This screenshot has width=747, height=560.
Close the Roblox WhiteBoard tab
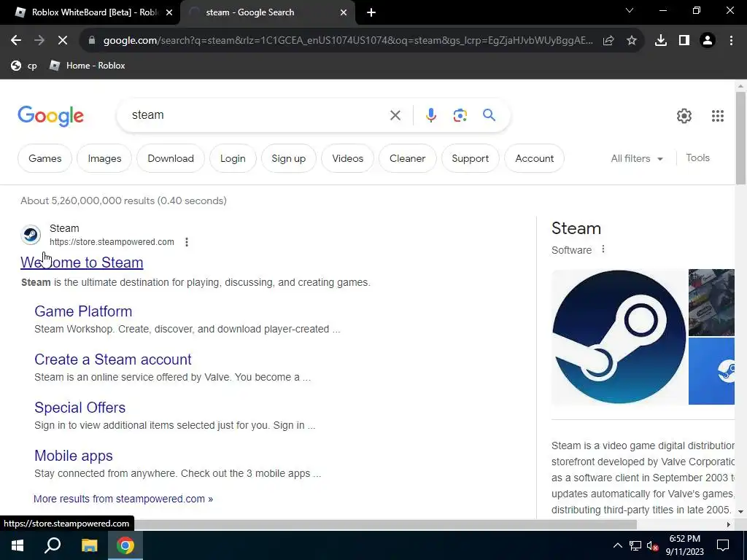point(169,12)
